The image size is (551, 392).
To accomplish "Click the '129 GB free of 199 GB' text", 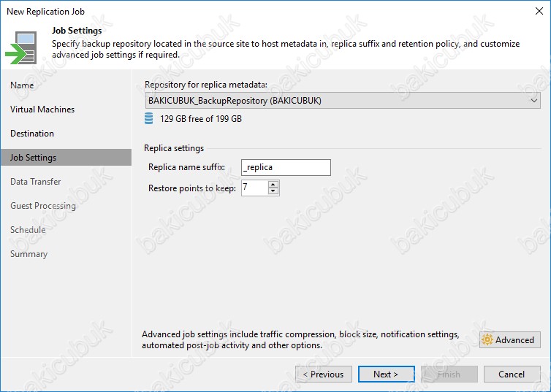I will point(201,119).
